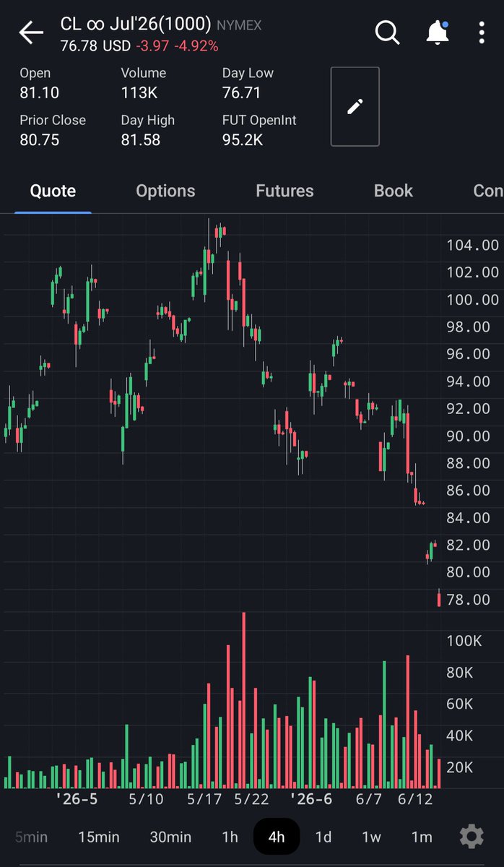Tap the latest red candle near 78.00
Screen dimensions: 504x867
pos(439,598)
